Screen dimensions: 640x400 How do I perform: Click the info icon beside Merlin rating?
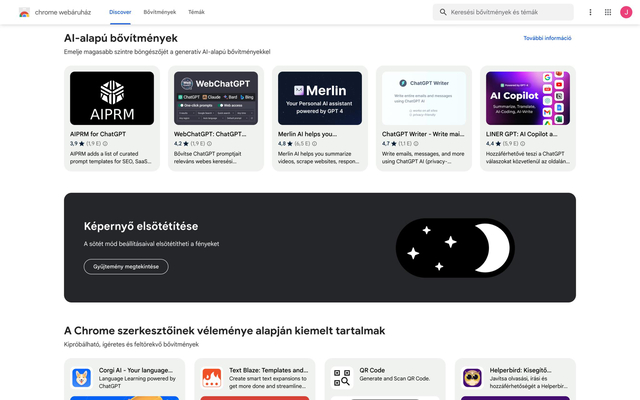click(x=314, y=144)
